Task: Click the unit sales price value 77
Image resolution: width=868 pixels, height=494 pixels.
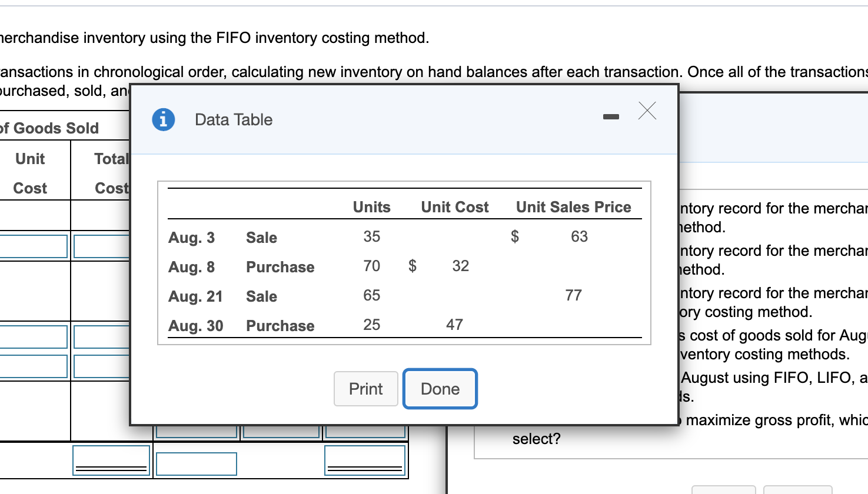Action: coord(574,295)
